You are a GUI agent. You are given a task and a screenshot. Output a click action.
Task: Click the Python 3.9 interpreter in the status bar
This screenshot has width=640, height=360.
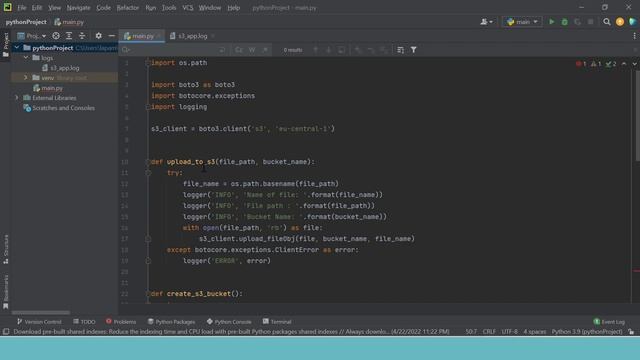pos(587,332)
